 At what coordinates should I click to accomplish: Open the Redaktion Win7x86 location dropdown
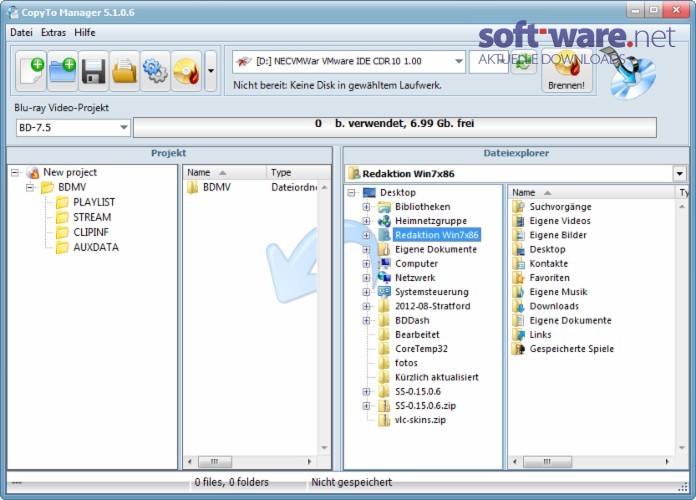680,174
